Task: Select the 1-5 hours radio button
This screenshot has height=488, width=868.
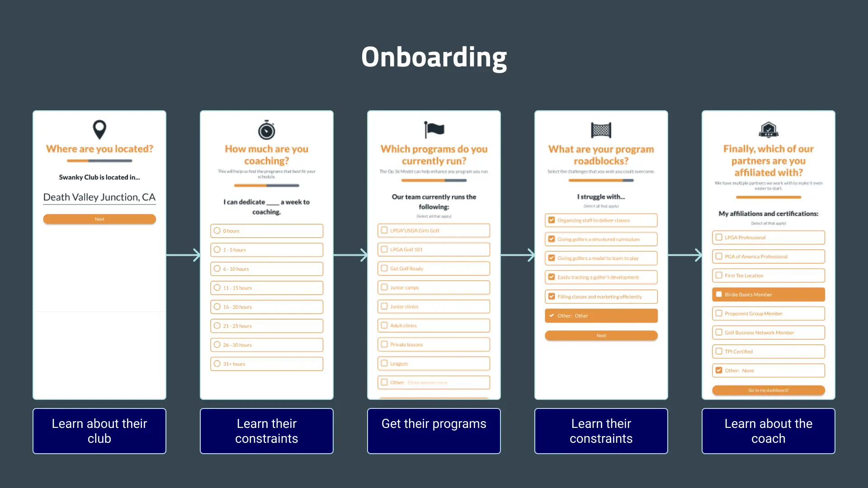Action: tap(217, 249)
